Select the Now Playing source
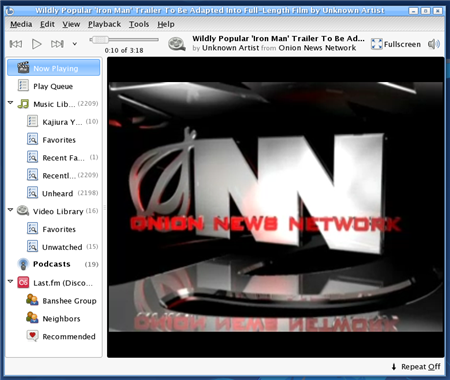450x380 pixels. tap(54, 68)
